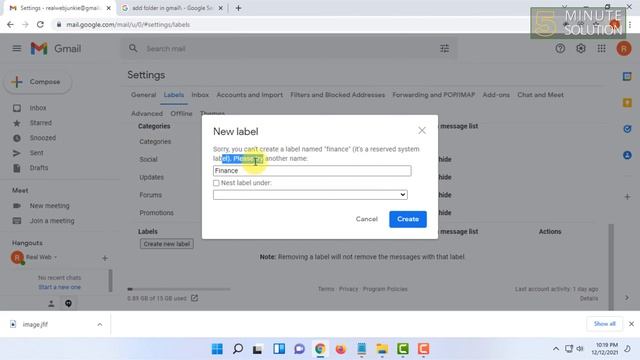Open the storage management external link icon
Viewport: 640px width, 360px height.
point(194,298)
